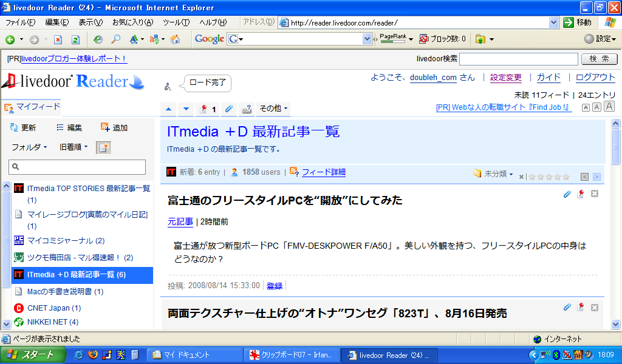Open the PageRank dropdown arrow
This screenshot has height=364, width=622.
click(x=411, y=39)
